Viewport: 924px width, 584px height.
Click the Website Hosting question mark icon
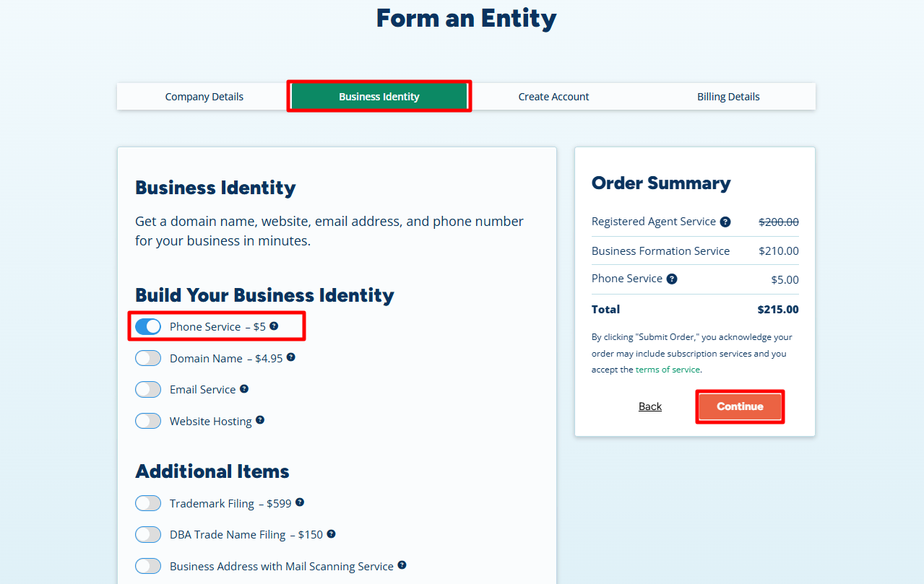259,419
